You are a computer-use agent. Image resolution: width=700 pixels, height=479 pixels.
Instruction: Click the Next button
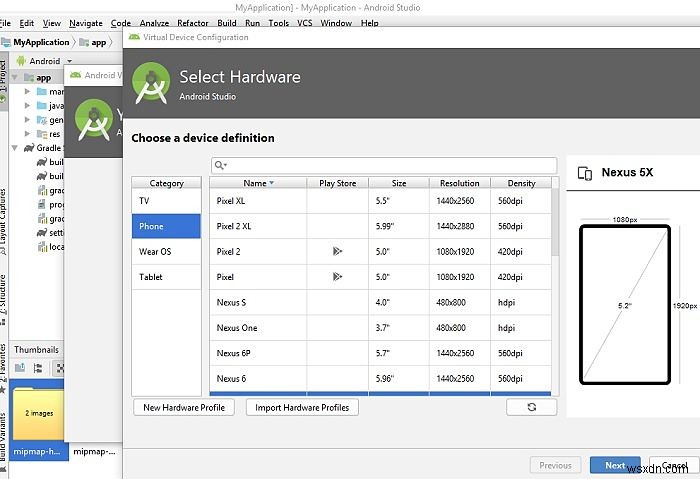click(615, 465)
